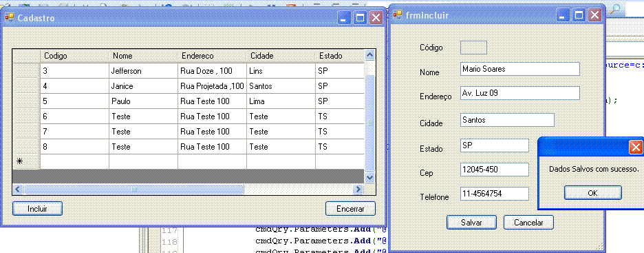The width and height of the screenshot is (644, 253).
Task: Click the Codigo cell with value 8
Action: pos(75,147)
